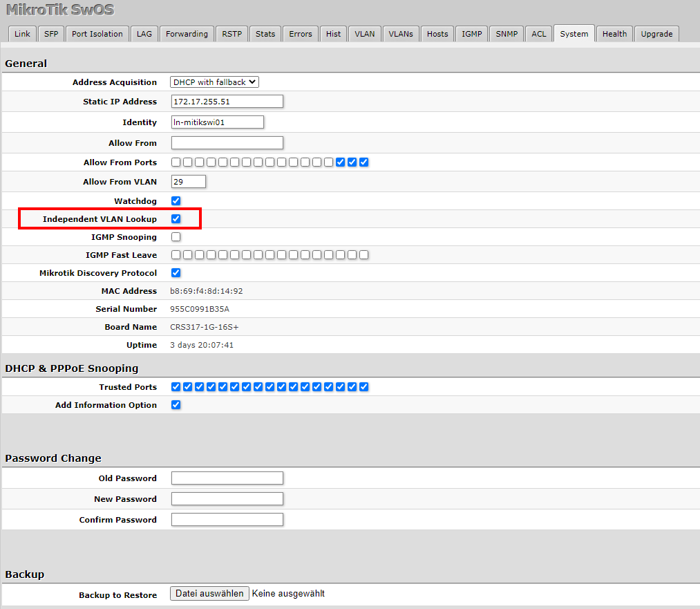This screenshot has width=700, height=609.
Task: Focus the Allow From input field
Action: pos(227,143)
